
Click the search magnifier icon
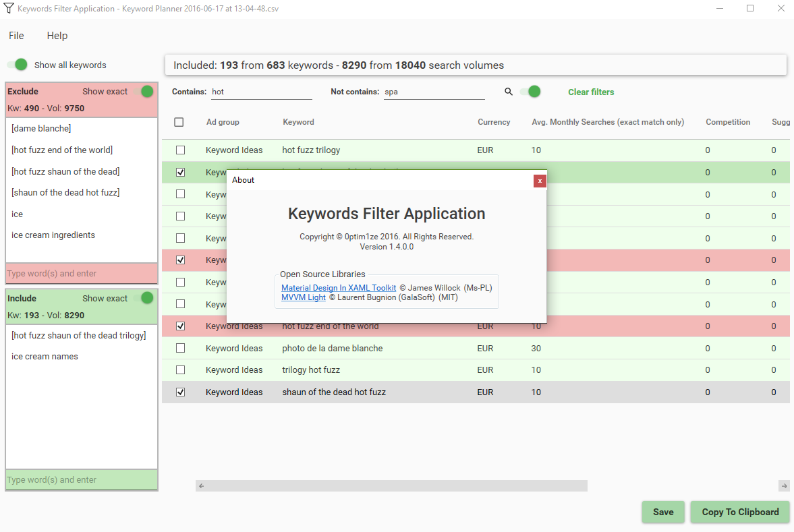point(509,92)
